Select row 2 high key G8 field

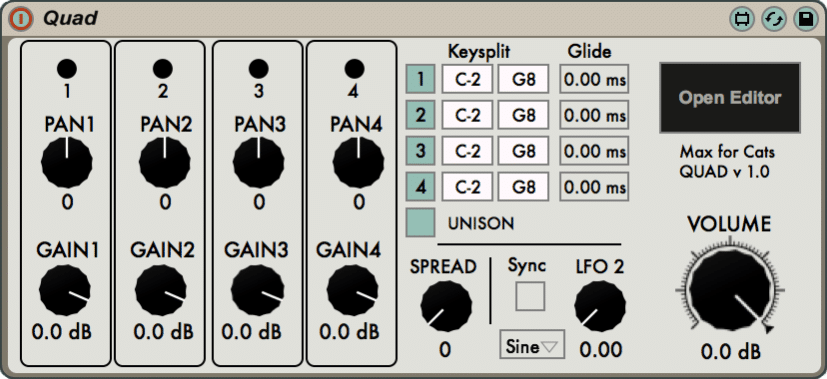(x=524, y=115)
